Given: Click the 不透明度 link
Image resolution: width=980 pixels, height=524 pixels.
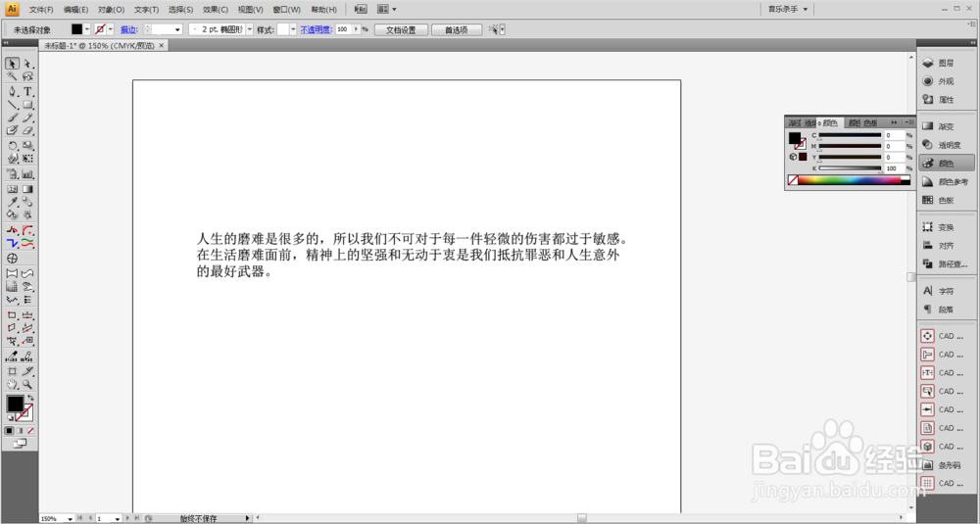Looking at the screenshot, I should pos(316,30).
